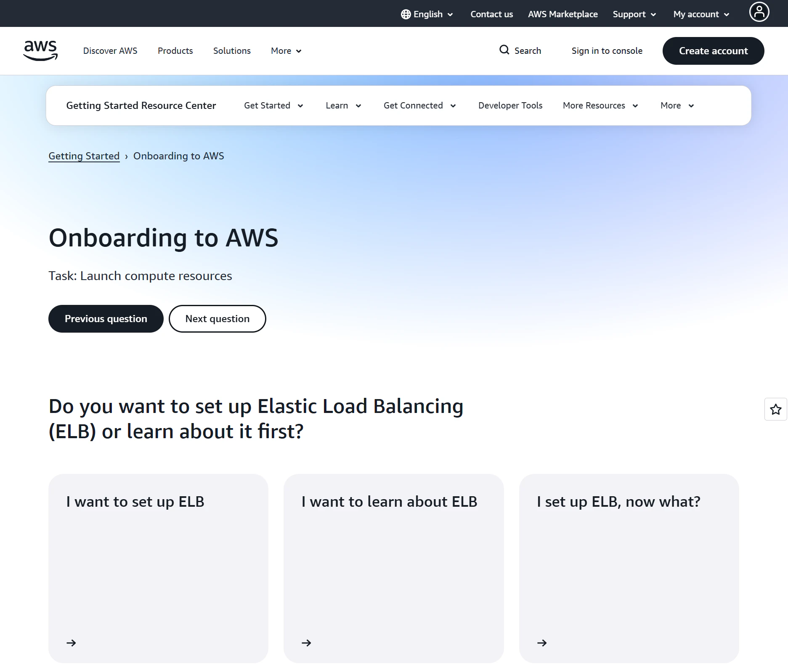Click the Create account button
Screen dimensions: 788x672
point(713,51)
